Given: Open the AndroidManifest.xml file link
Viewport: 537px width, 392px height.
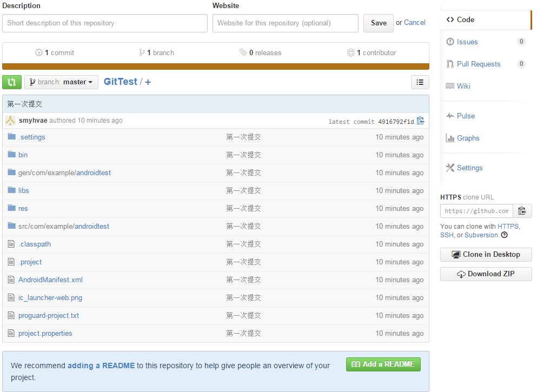Looking at the screenshot, I should (x=51, y=280).
